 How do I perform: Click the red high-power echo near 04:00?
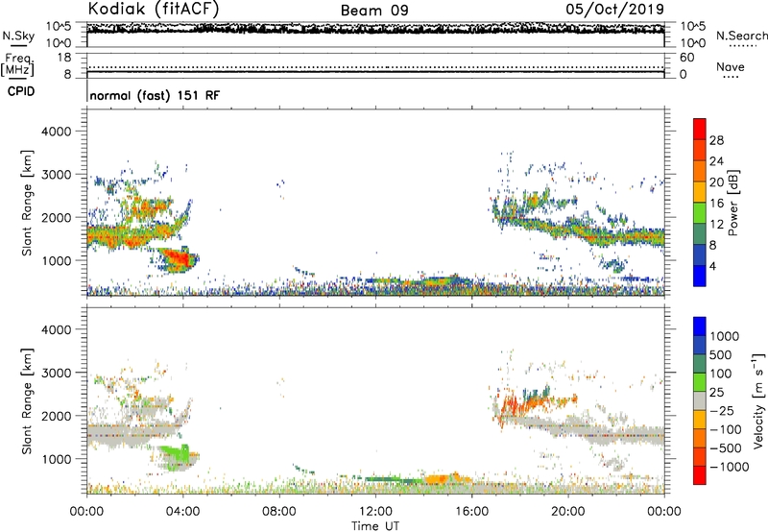(179, 257)
